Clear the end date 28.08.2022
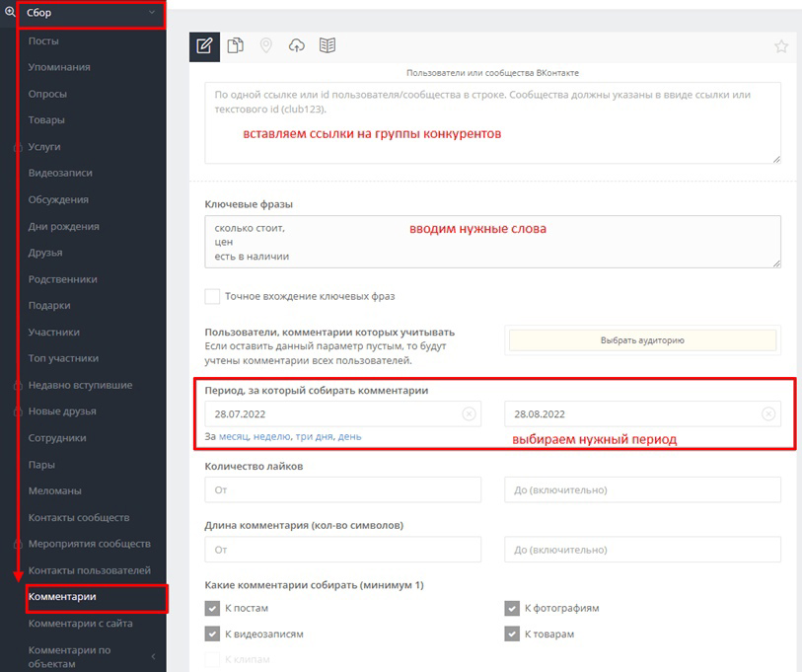This screenshot has height=672, width=802. 768,413
